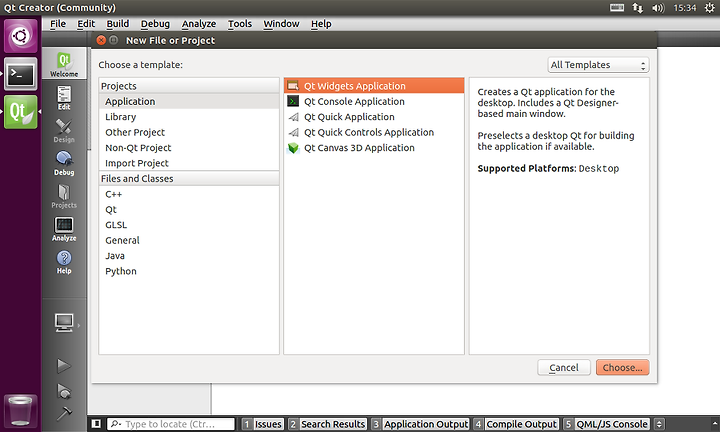720x432 pixels.
Task: Open the Tools menu
Action: [240, 24]
